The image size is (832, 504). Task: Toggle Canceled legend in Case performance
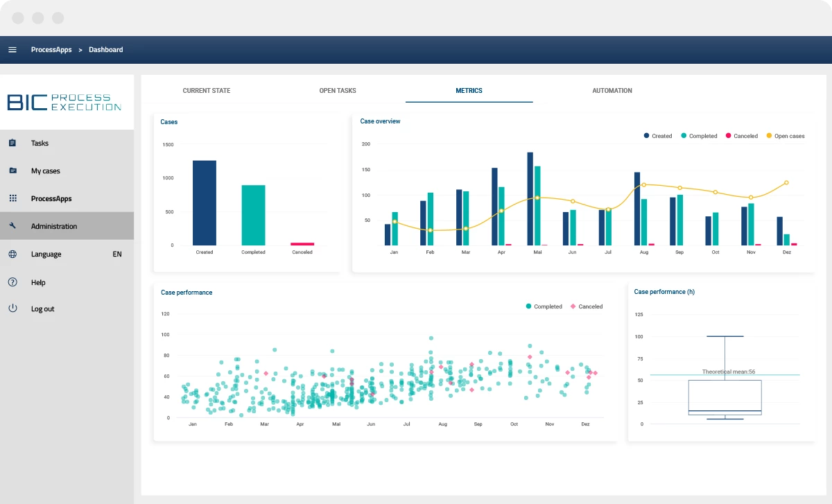click(x=587, y=306)
